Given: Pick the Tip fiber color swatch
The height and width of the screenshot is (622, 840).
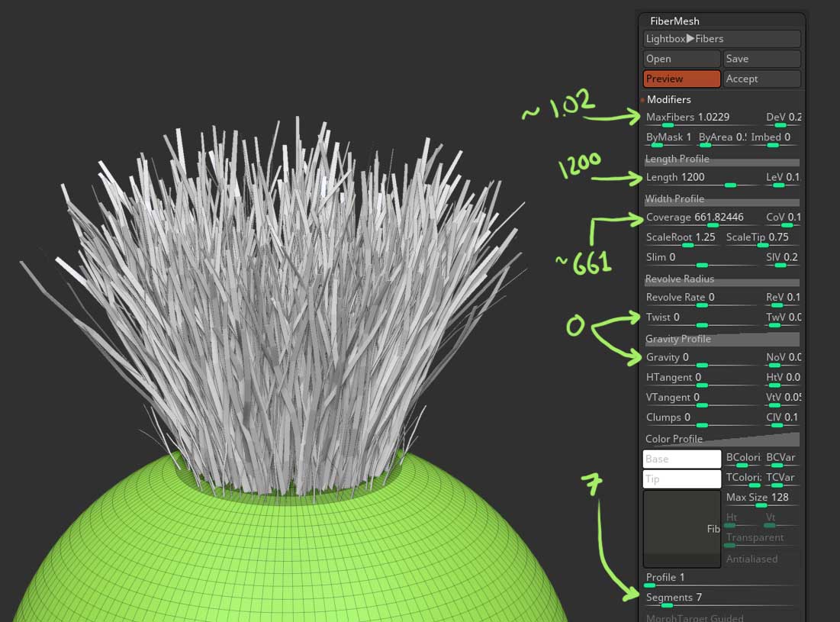Looking at the screenshot, I should tap(681, 479).
